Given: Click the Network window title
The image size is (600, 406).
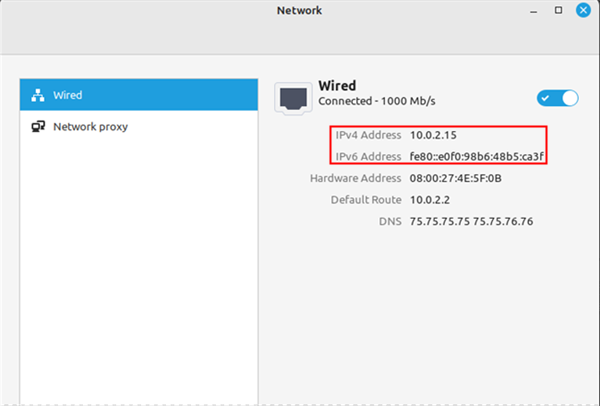Looking at the screenshot, I should [299, 11].
